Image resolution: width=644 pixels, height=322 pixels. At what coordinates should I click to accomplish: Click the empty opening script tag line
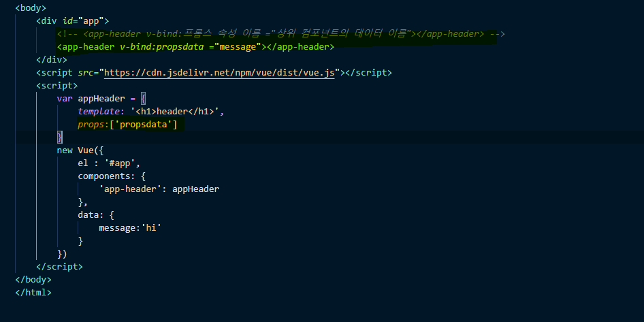(57, 85)
